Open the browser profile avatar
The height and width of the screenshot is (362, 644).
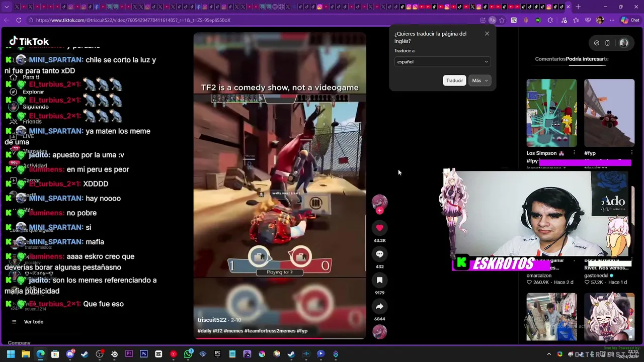click(600, 20)
